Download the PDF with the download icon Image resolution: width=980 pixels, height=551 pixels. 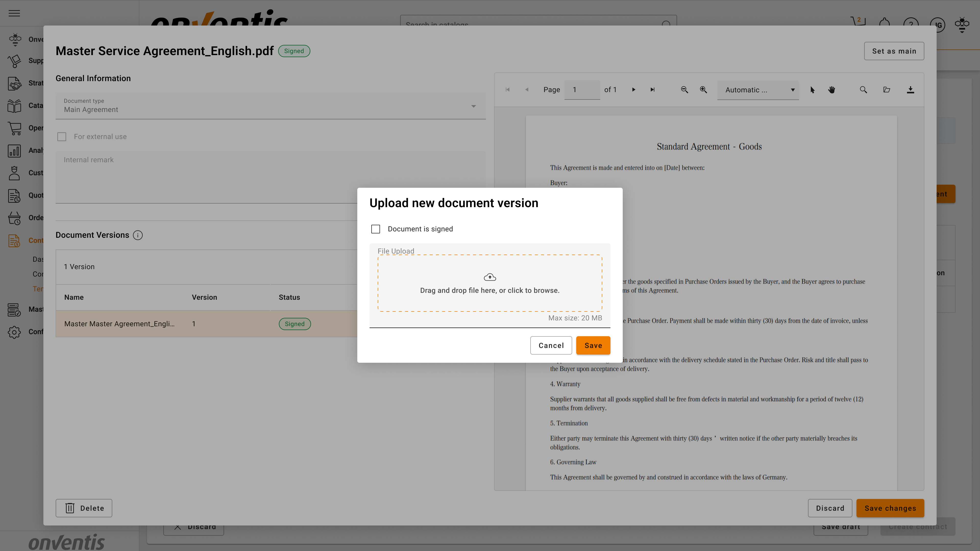[x=910, y=90]
